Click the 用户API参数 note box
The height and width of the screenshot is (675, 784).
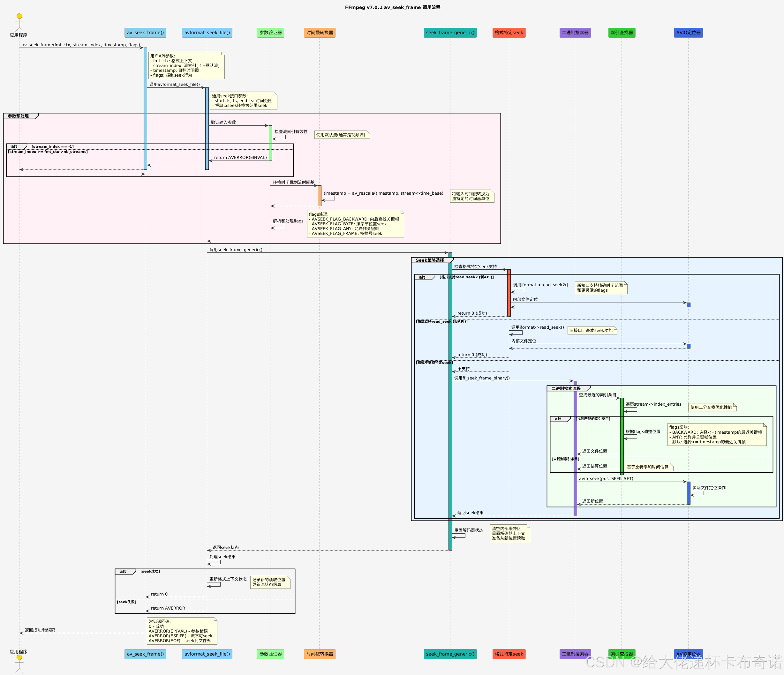[186, 65]
